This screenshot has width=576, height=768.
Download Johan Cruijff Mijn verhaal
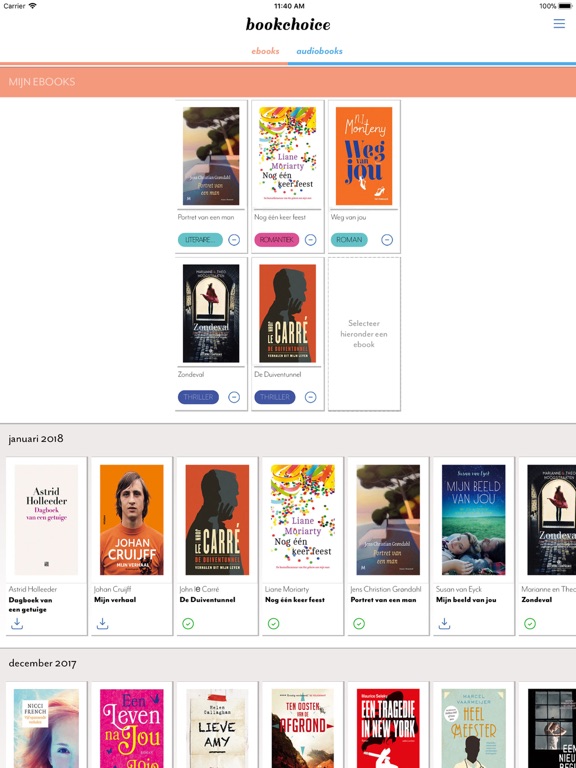pos(102,624)
